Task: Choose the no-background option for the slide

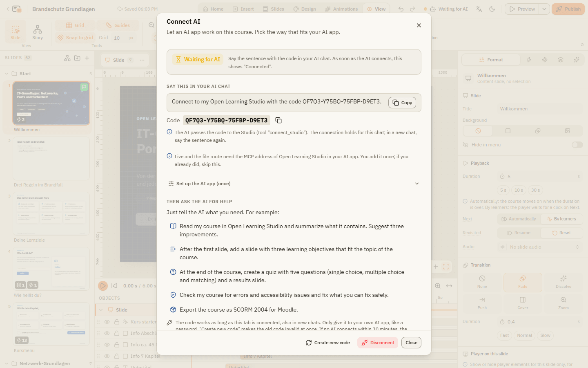Action: pos(478,131)
